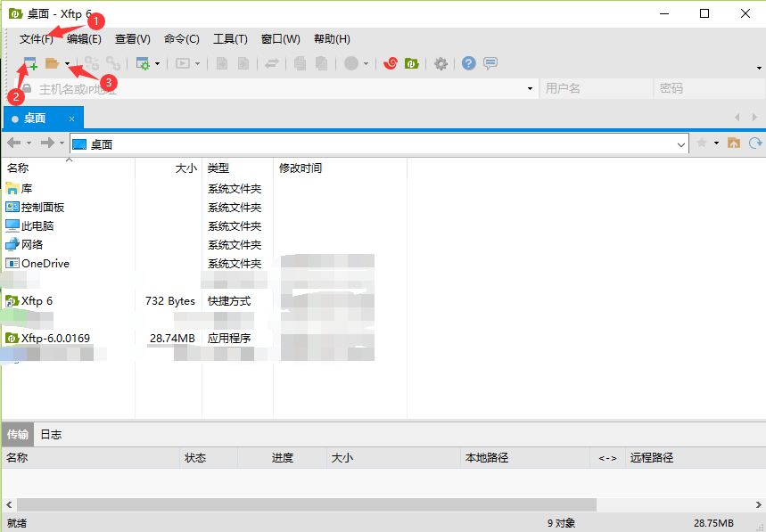Viewport: 766px width, 532px height.
Task: Click the Copy files icon in the toolbar
Action: click(x=300, y=63)
